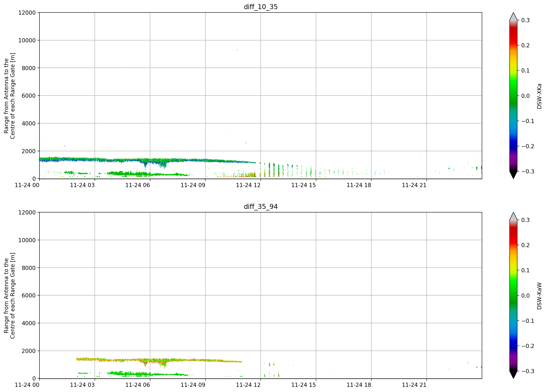Click the DSW-XKa colorbar gradient
Viewport: 546px width, 392px height.
513,96
